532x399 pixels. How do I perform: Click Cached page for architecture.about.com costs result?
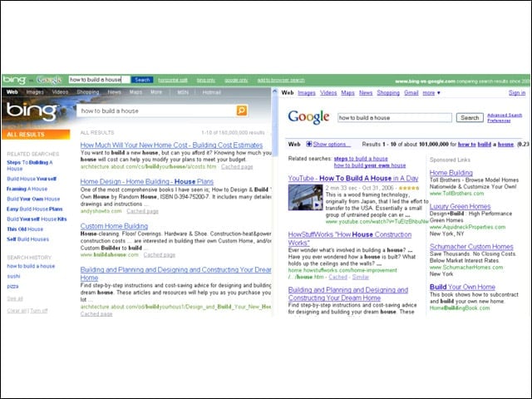[x=237, y=166]
